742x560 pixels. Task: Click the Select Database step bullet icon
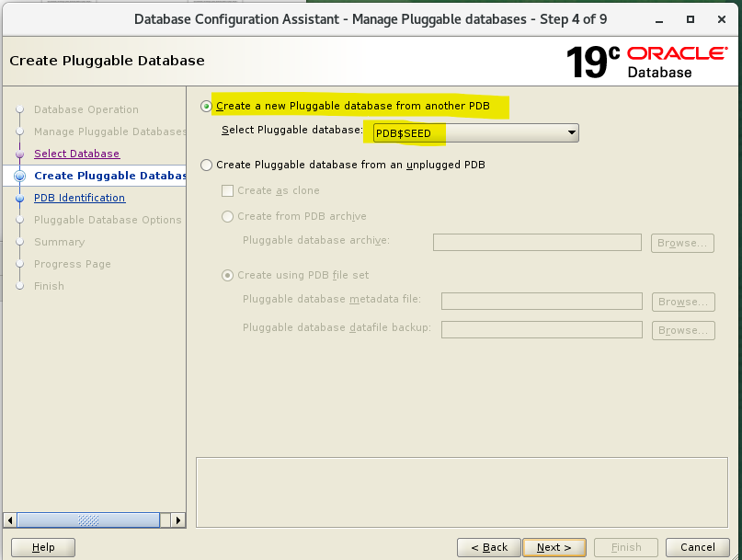pos(20,154)
